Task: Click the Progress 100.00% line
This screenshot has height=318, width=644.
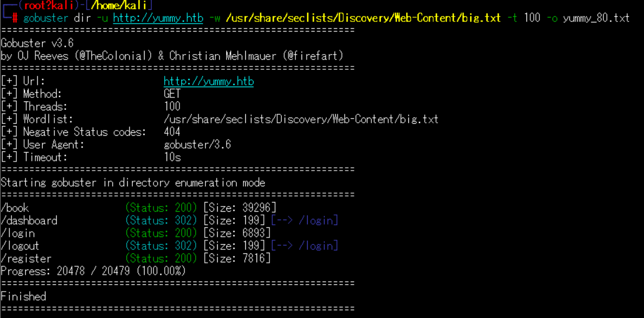Action: click(x=93, y=271)
